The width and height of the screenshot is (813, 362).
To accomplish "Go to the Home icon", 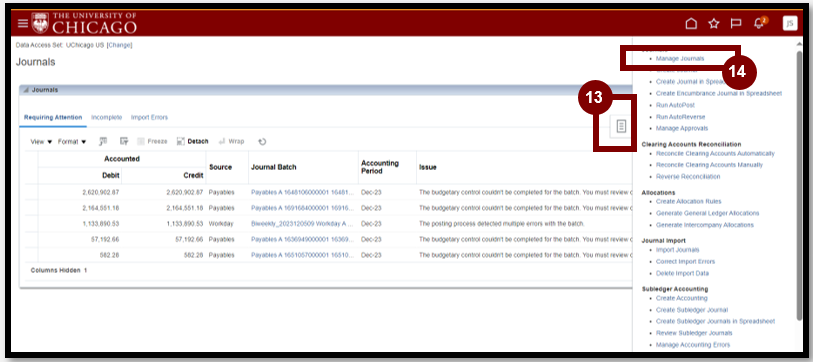I will (x=691, y=23).
